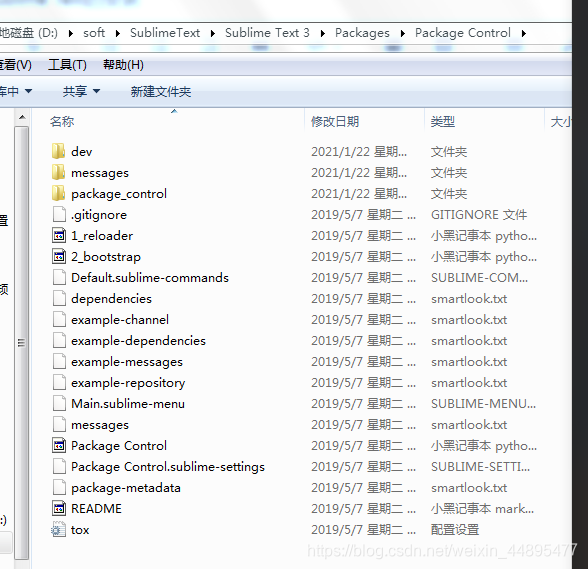Image resolution: width=588 pixels, height=569 pixels.
Task: Select the file name example-dependencies
Action: pyautogui.click(x=138, y=341)
